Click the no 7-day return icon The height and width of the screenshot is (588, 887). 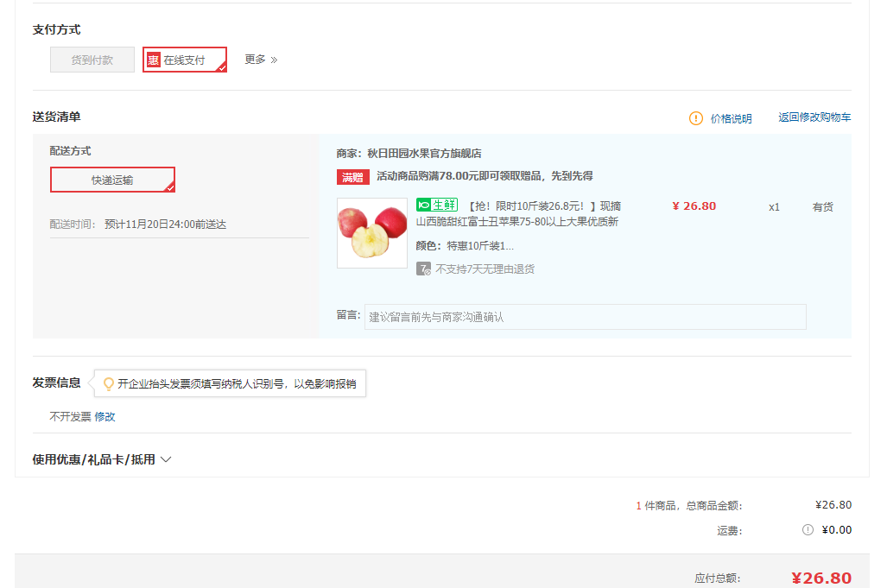click(423, 269)
